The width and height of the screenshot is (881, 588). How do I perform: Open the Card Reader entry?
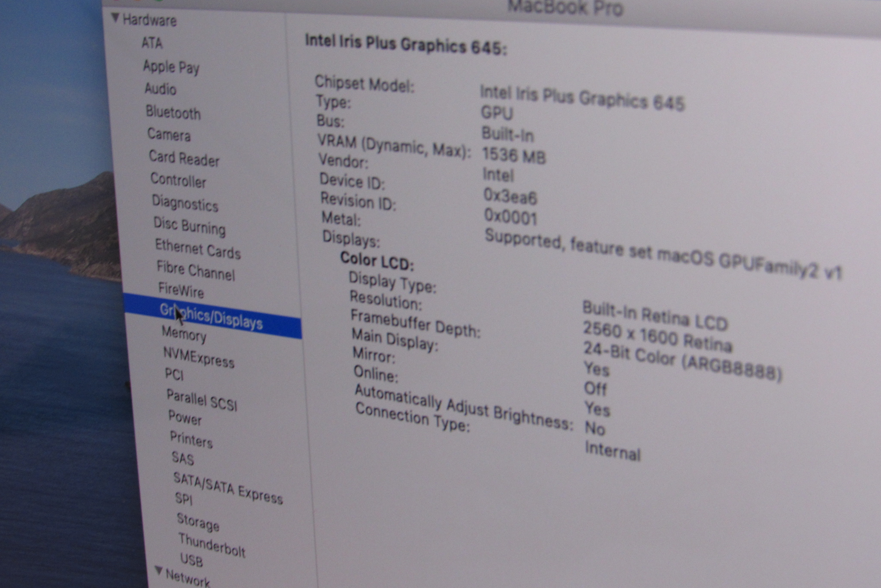coord(184,159)
